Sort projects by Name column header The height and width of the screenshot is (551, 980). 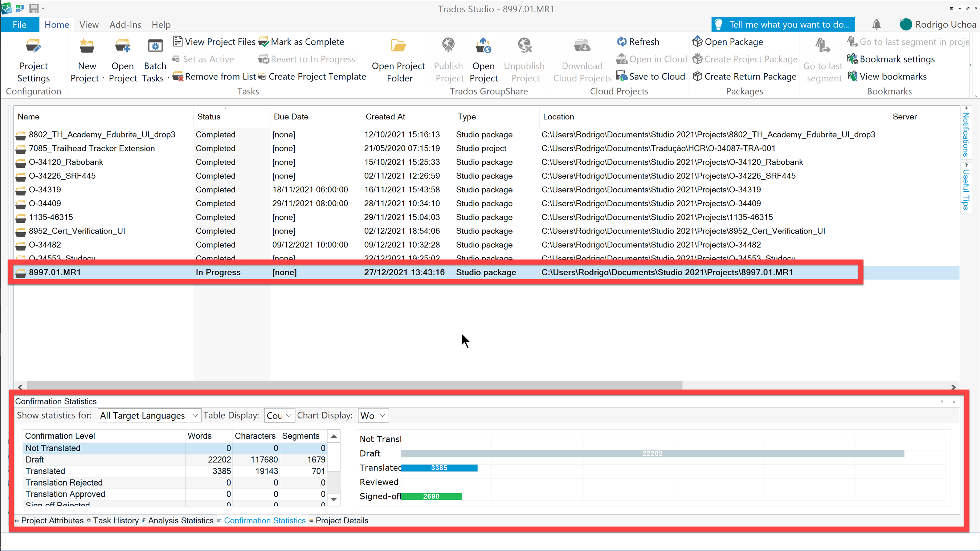point(103,117)
